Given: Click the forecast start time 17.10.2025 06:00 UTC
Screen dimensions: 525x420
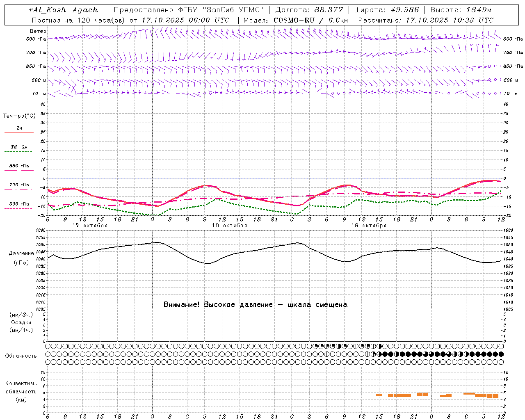Looking at the screenshot, I should (185, 20).
